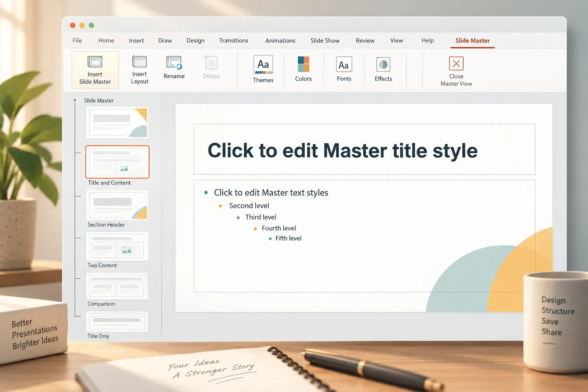
Task: Open the File menu
Action: (x=77, y=41)
